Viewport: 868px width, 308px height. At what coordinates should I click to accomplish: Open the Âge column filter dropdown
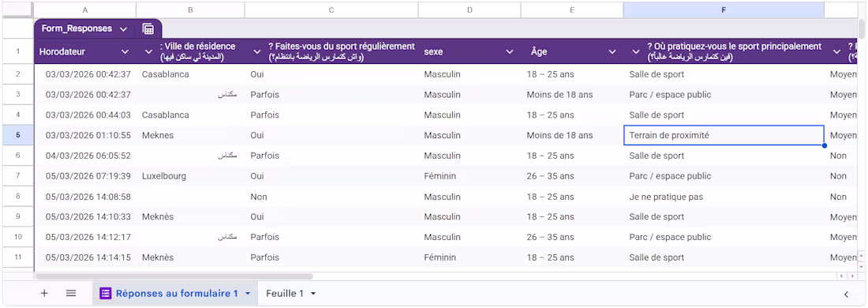click(x=612, y=51)
